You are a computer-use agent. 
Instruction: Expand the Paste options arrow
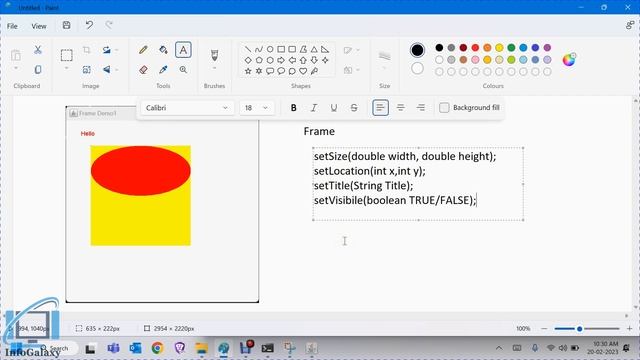pyautogui.click(x=16, y=68)
